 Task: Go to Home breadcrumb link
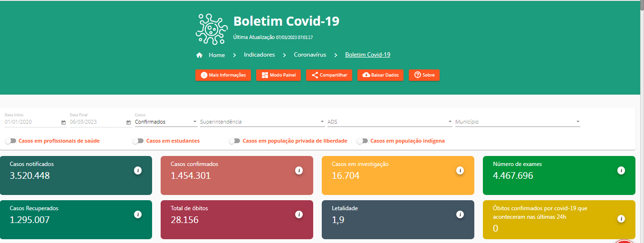(217, 55)
